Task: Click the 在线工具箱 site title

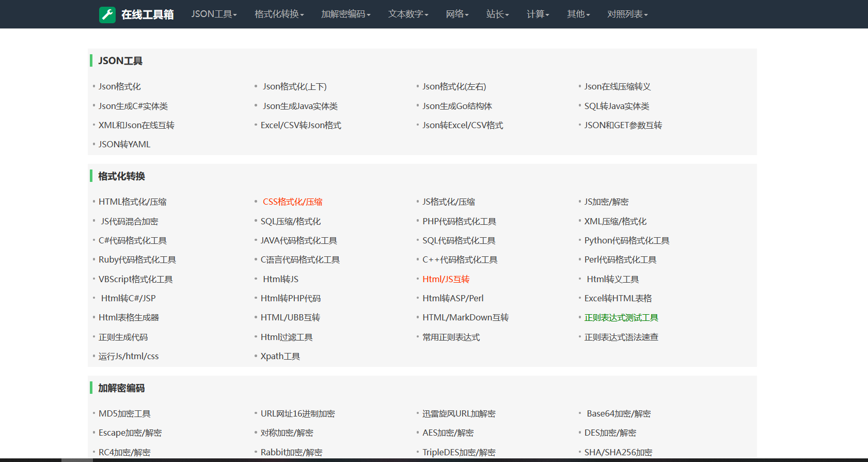Action: pyautogui.click(x=147, y=14)
